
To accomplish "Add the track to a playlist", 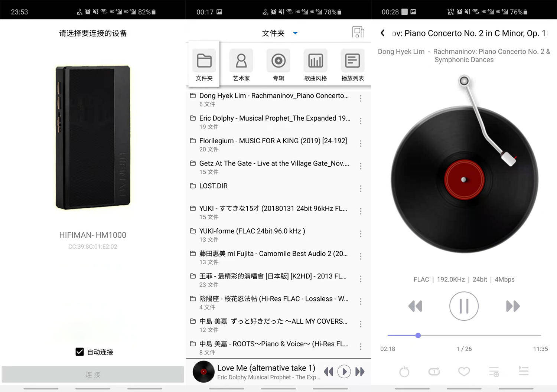I will tap(494, 371).
